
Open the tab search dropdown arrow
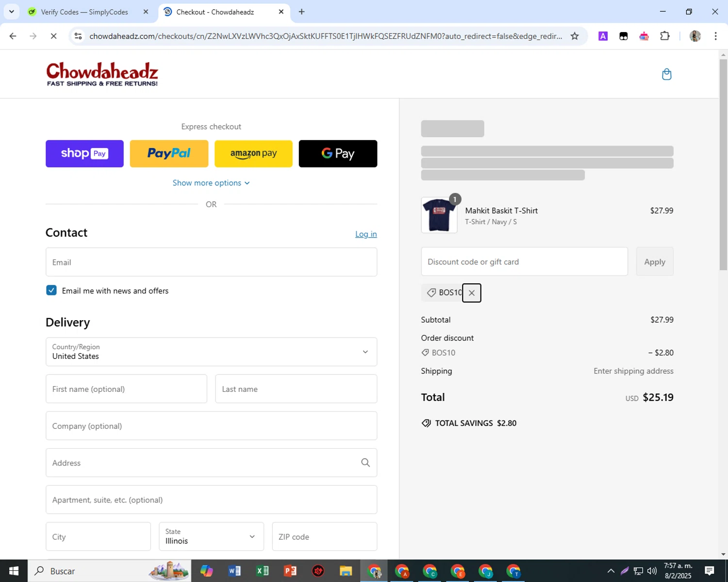click(x=11, y=12)
